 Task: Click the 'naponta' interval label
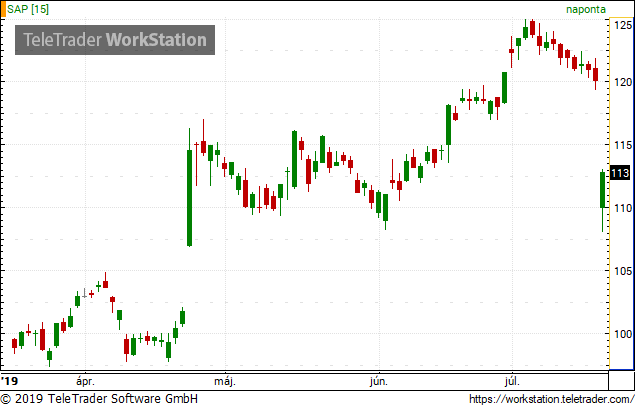[586, 9]
